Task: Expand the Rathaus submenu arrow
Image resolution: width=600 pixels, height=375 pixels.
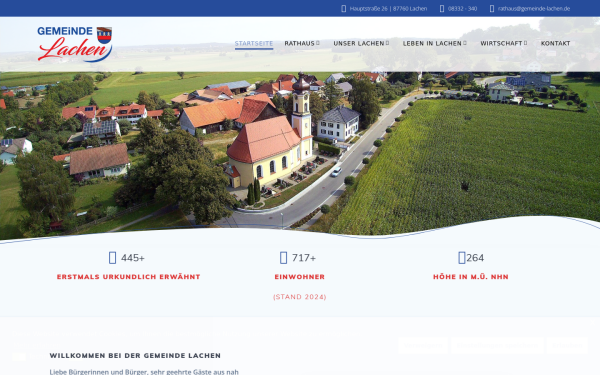Action: [318, 43]
